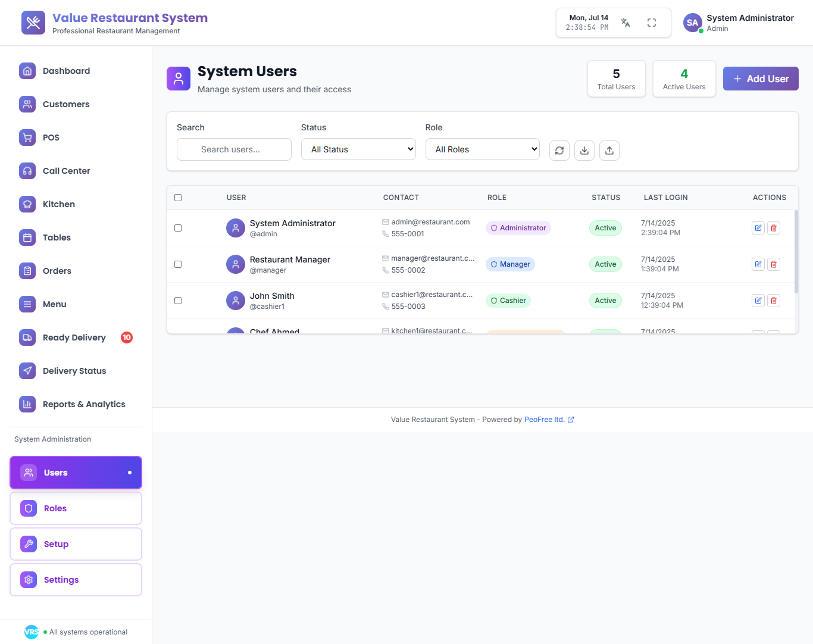Check the John Smith row checkbox

pyautogui.click(x=178, y=301)
